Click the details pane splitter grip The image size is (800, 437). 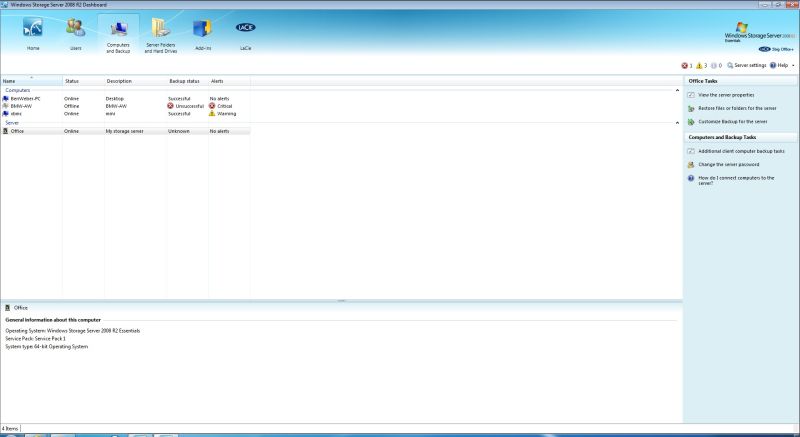point(341,301)
